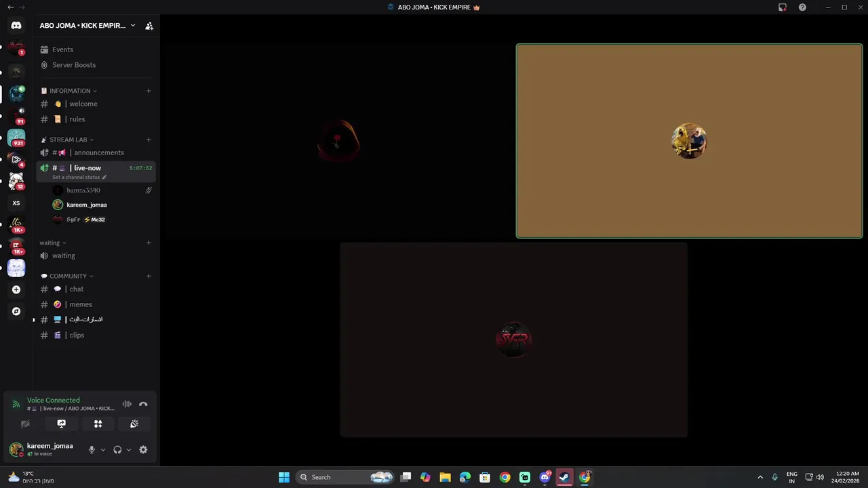Focus kareem_jomaa video tile with green border
This screenshot has height=488, width=868.
point(689,141)
